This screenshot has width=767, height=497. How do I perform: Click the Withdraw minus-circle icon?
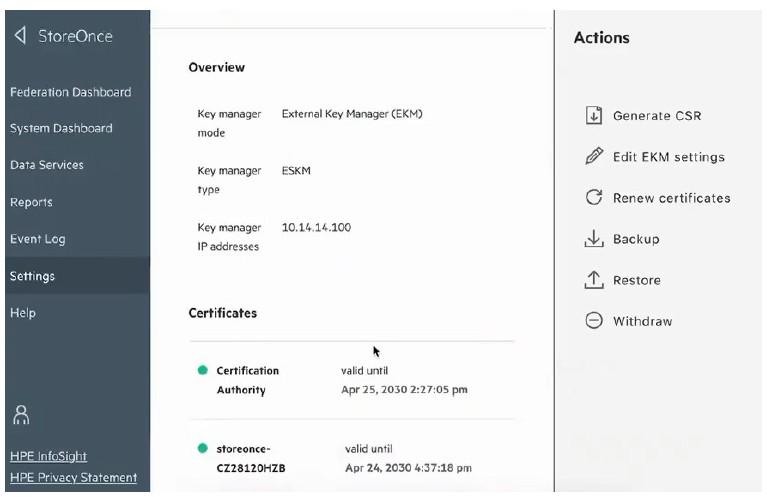(x=594, y=321)
